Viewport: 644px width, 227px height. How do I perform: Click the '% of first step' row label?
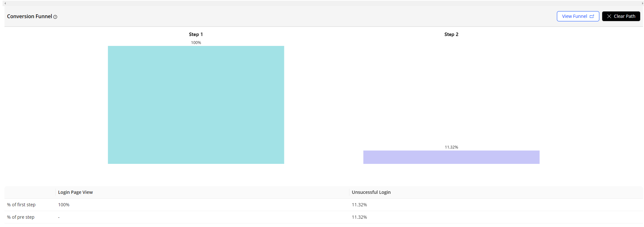click(21, 205)
